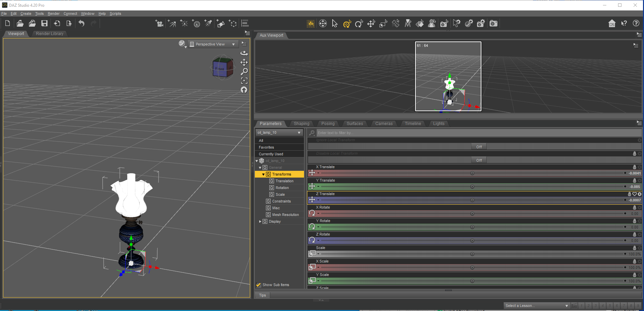The image size is (644, 311).
Task: Toggle Disable Local Transform Off switch
Action: 479,160
